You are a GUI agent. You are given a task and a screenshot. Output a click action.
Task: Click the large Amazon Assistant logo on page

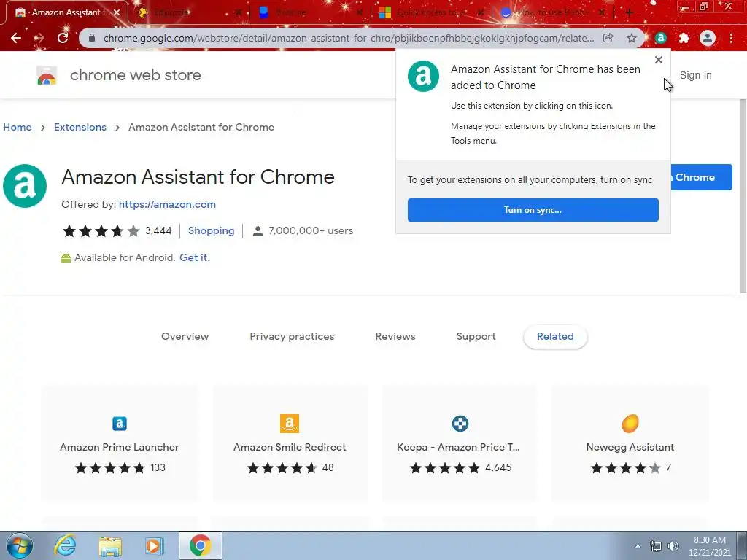[x=25, y=186]
